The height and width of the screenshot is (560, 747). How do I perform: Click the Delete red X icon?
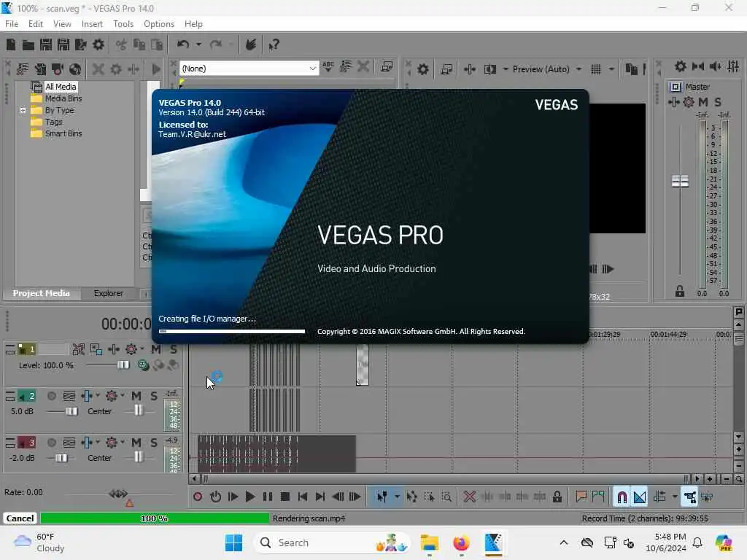click(469, 497)
